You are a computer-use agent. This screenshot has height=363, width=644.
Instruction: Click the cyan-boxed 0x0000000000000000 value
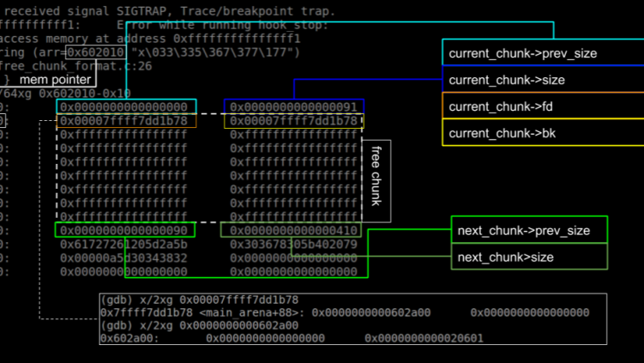[126, 107]
